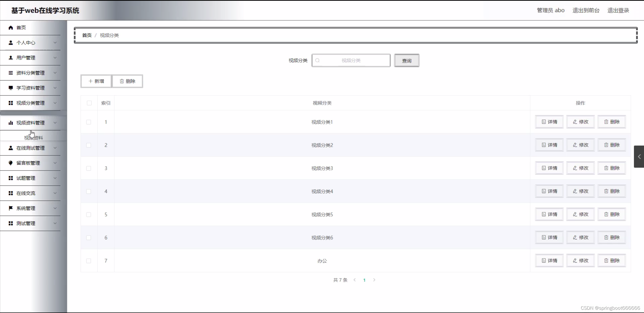Click the collapse arrow tab on right edge
This screenshot has width=644, height=313.
click(x=639, y=157)
